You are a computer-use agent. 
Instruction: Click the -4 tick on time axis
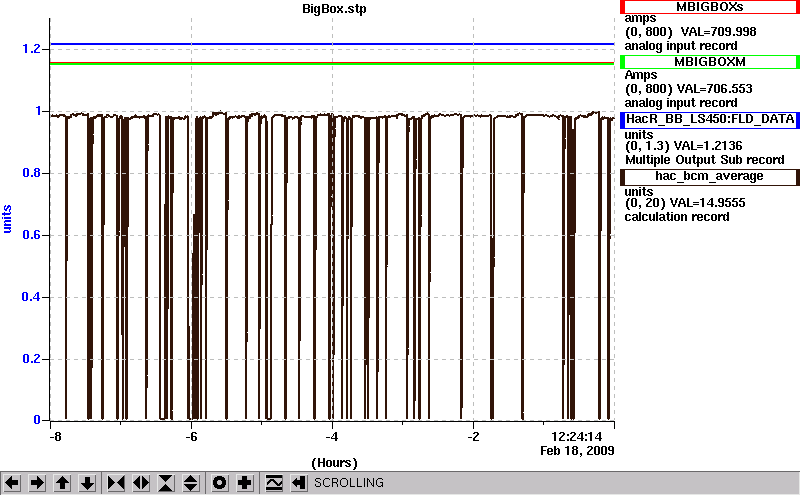click(x=332, y=437)
